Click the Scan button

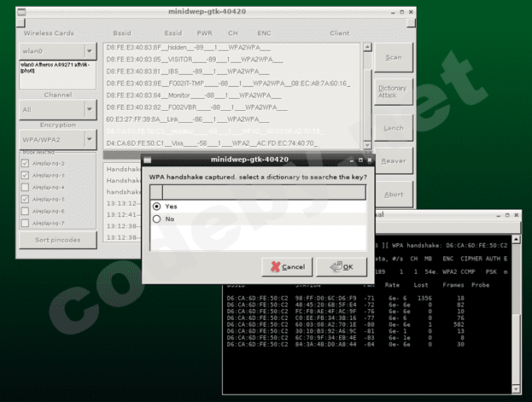pyautogui.click(x=393, y=57)
